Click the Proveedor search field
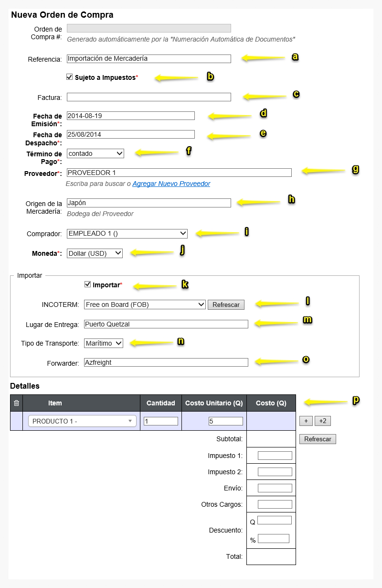The width and height of the screenshot is (382, 588). 179,173
